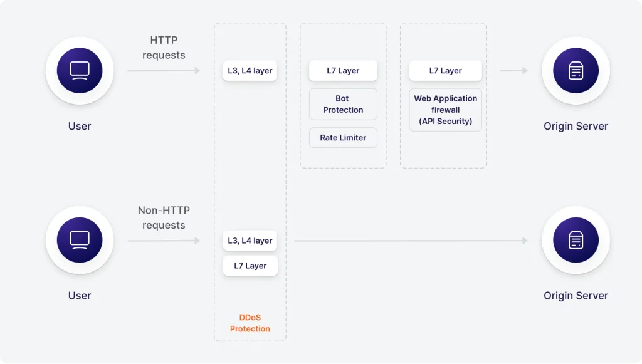Click the arrow under the Non-HTTP requests label
The height and width of the screenshot is (364, 642).
[164, 241]
